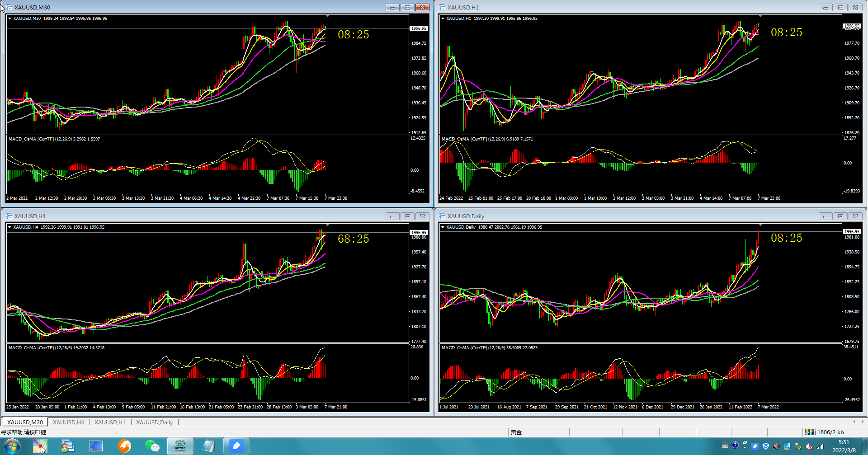Image resolution: width=868 pixels, height=455 pixels.
Task: Switch to the XAUUSD,M30 tab
Action: pyautogui.click(x=25, y=422)
